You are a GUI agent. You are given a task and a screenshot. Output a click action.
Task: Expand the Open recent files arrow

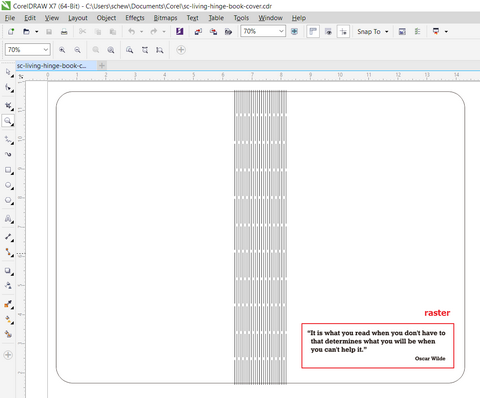(37, 32)
